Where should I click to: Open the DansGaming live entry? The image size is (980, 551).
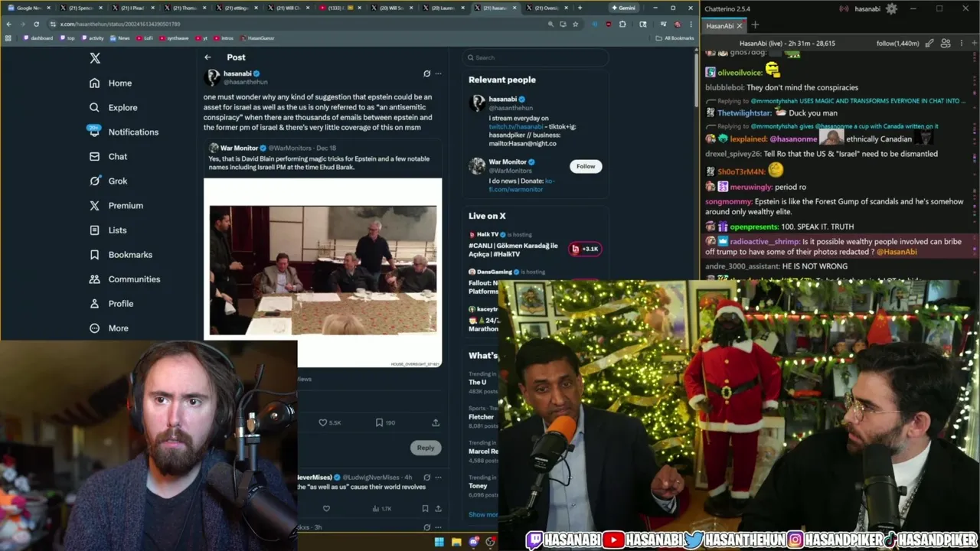[x=506, y=272]
